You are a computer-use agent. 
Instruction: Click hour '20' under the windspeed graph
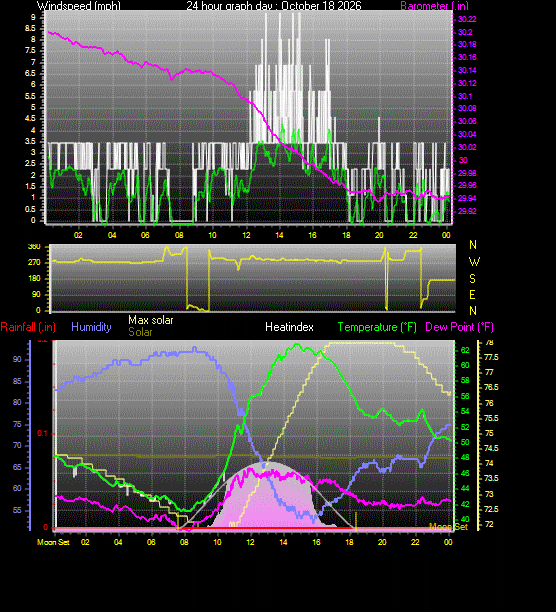[379, 235]
